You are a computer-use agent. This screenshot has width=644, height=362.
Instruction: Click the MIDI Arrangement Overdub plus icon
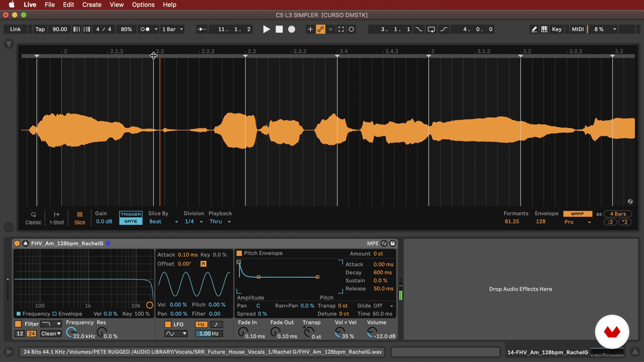pyautogui.click(x=310, y=29)
